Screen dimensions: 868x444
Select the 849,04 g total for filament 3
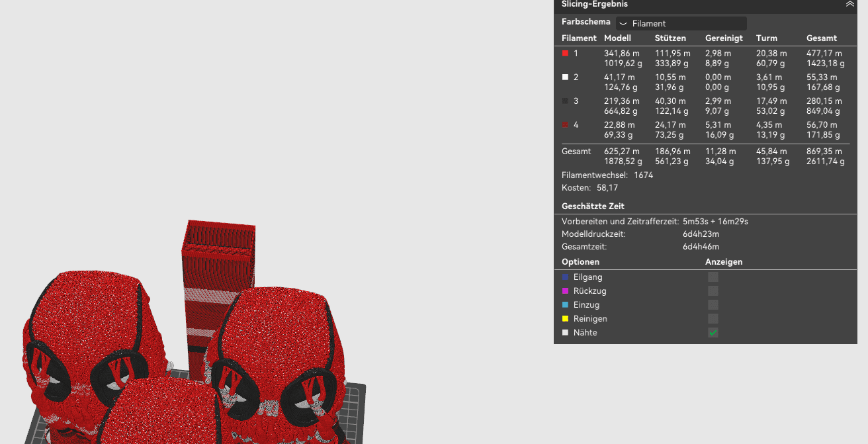coord(823,111)
